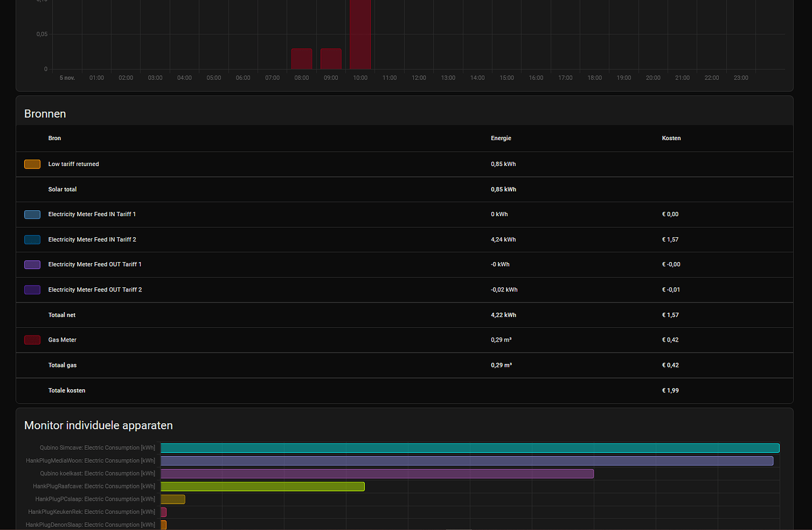The width and height of the screenshot is (812, 530).
Task: Click the € -0,01 cost value
Action: (671, 290)
